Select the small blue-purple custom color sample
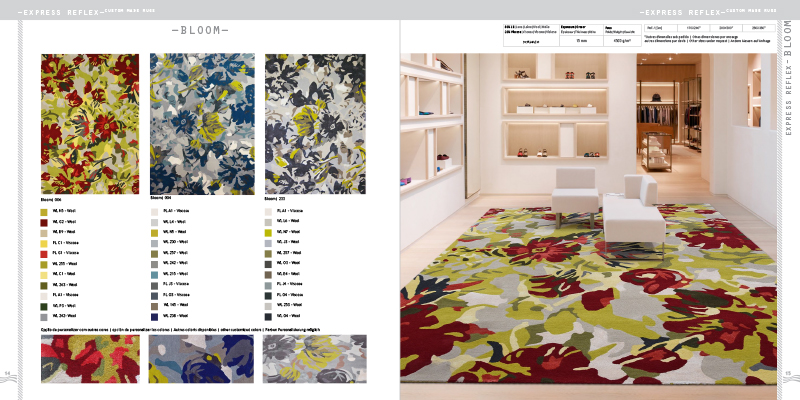This screenshot has height=400, width=800. pos(201,358)
